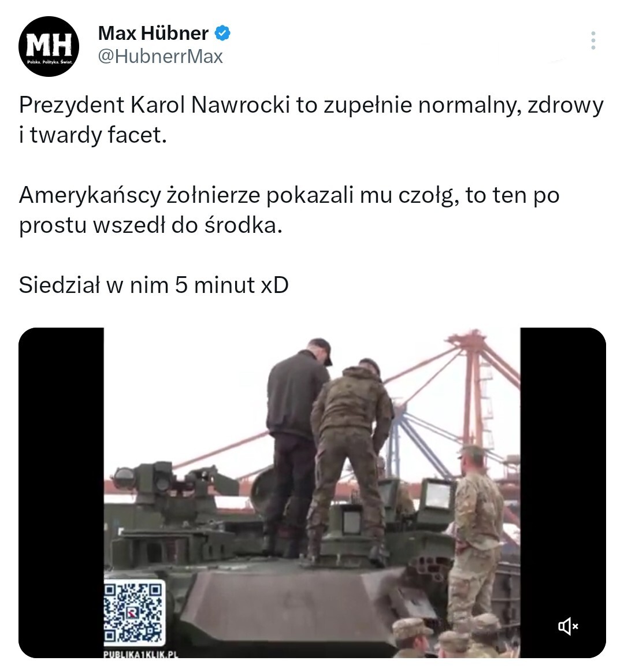Image resolution: width=624 pixels, height=672 pixels.
Task: Unmute the video with speaker icon
Action: (568, 626)
